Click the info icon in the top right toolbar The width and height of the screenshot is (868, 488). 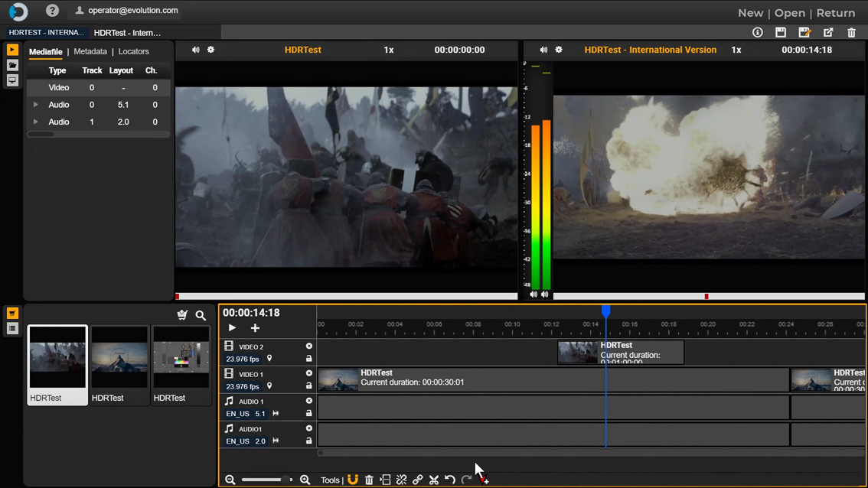(x=757, y=32)
